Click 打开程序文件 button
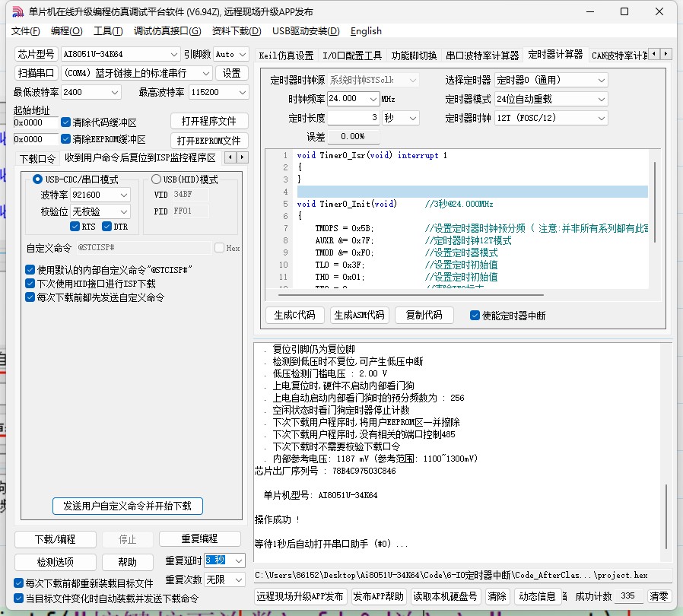The height and width of the screenshot is (616, 683). click(209, 121)
